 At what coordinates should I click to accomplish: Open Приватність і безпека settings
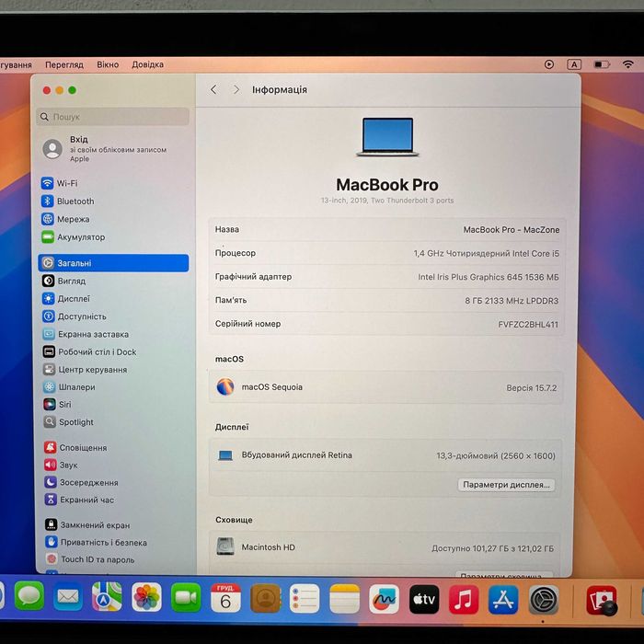pyautogui.click(x=96, y=542)
